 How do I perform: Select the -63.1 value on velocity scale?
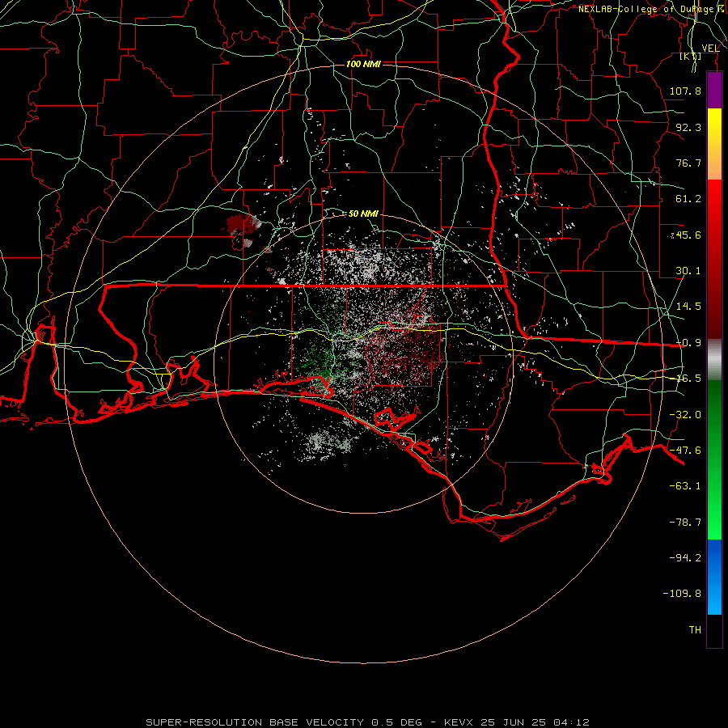click(685, 486)
